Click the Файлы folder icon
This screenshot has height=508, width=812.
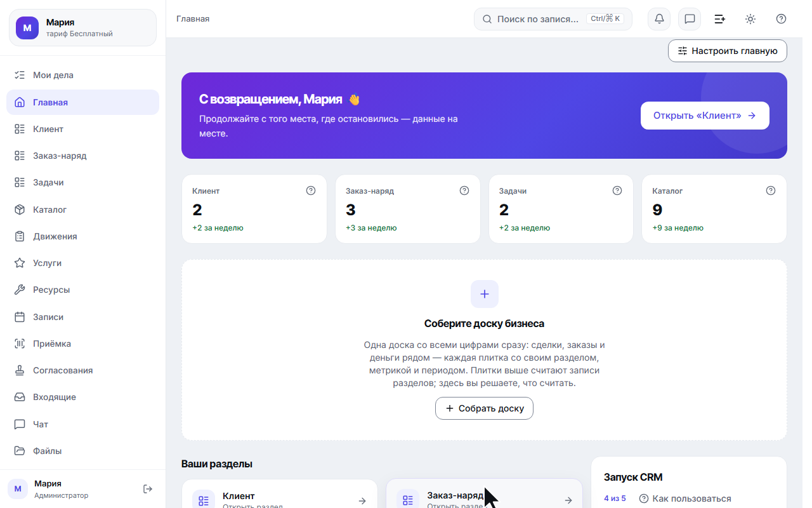coord(20,451)
